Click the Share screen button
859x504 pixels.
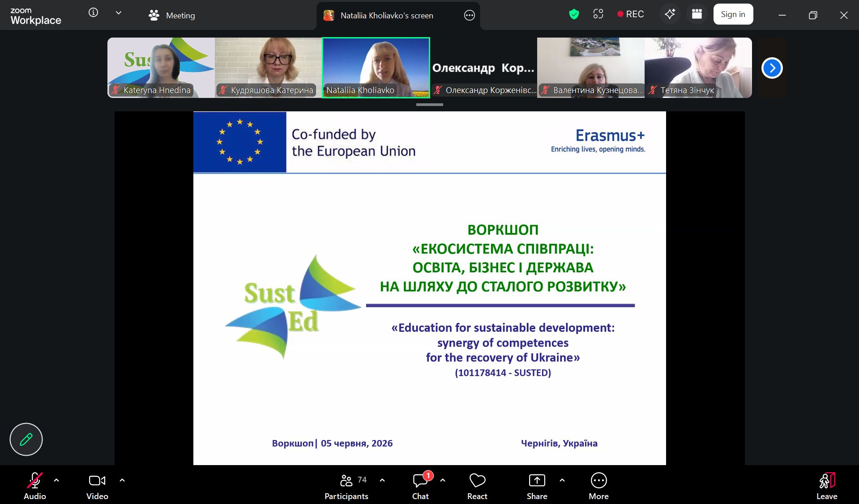click(x=537, y=486)
